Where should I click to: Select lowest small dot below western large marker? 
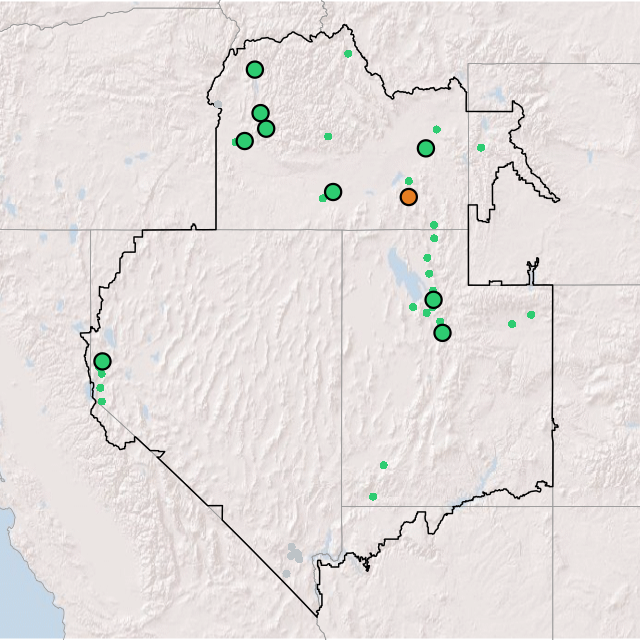click(x=101, y=401)
